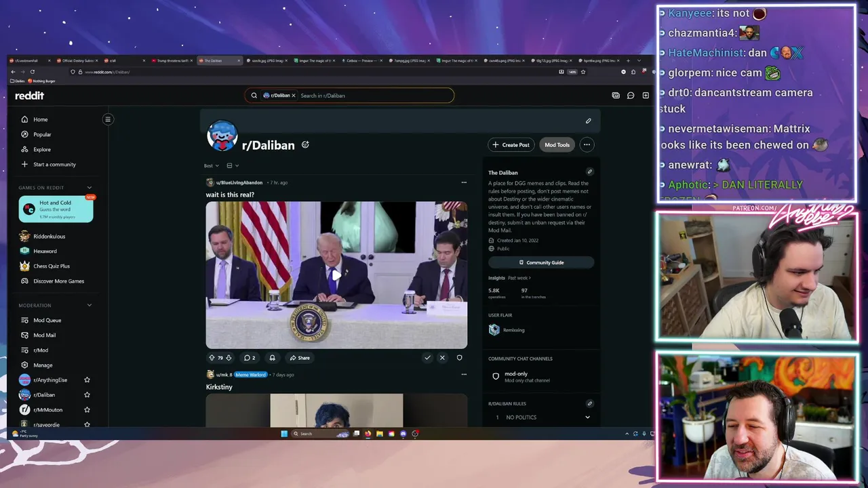Open the Hot and Cold game card
This screenshot has height=488, width=868.
(56, 209)
